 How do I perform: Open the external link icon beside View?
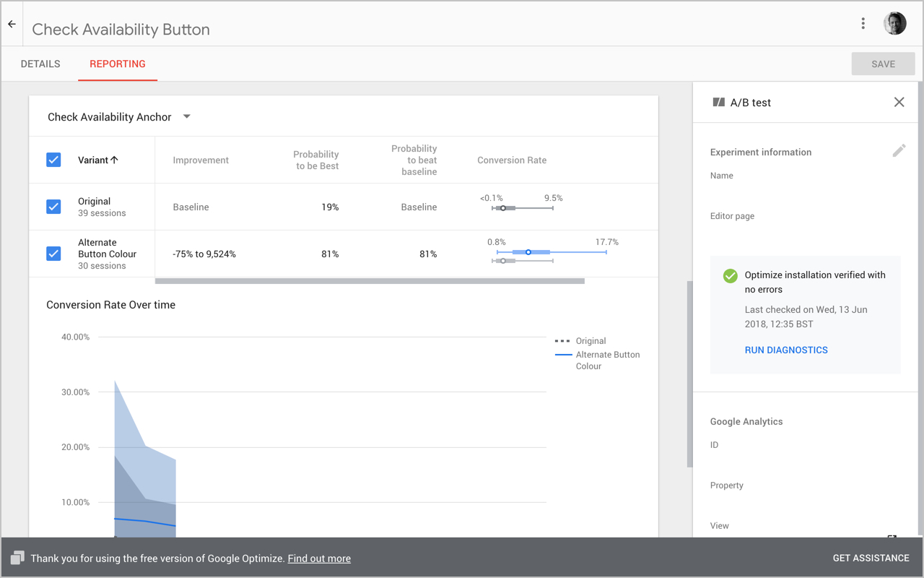(x=892, y=536)
